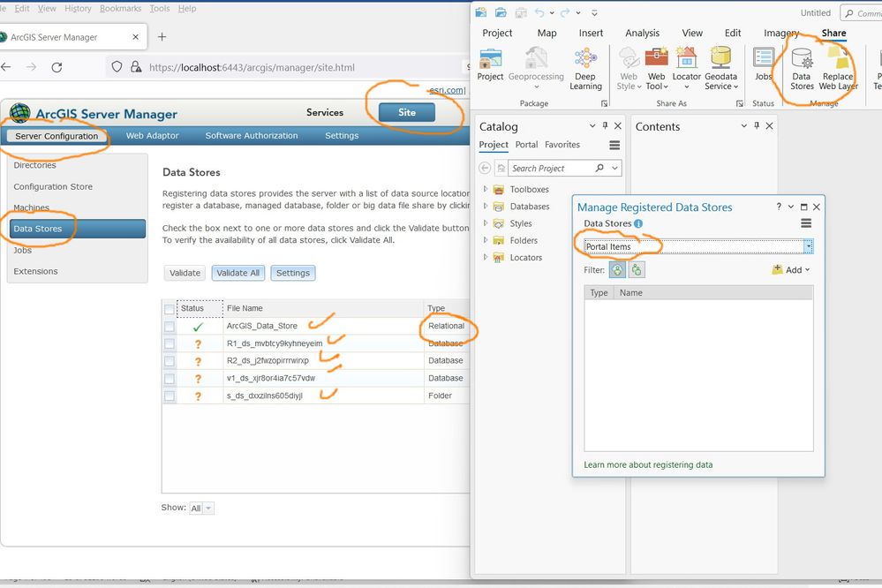
Task: Click the Undo icon in ArcGIS Pro
Action: (x=539, y=12)
